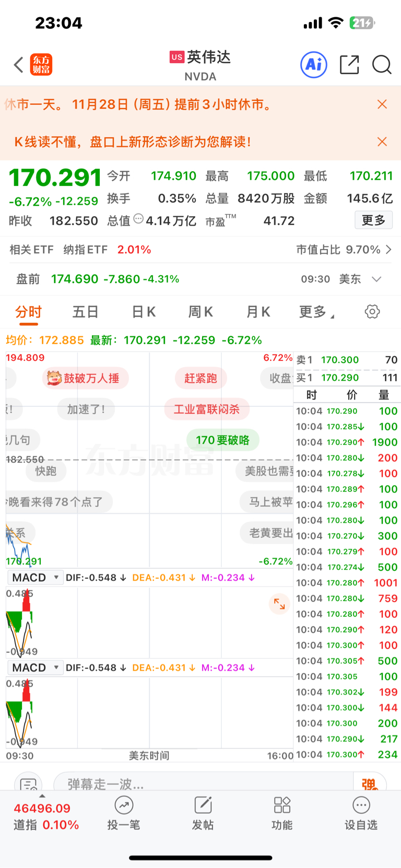The height and width of the screenshot is (868, 401).
Task: Tap the 赶紧跑 danmaku bubble
Action: coord(200,378)
